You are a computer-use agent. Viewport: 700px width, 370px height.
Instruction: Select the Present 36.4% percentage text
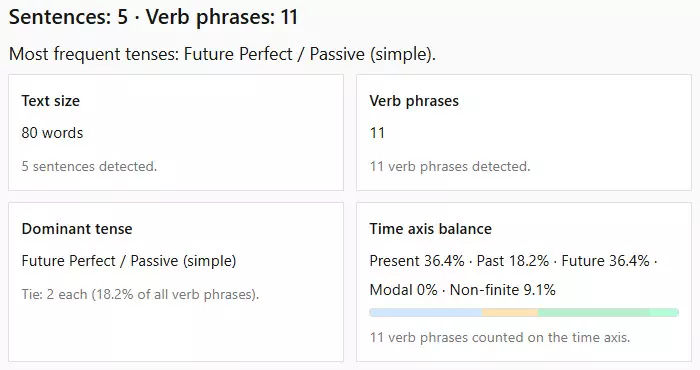(x=417, y=261)
